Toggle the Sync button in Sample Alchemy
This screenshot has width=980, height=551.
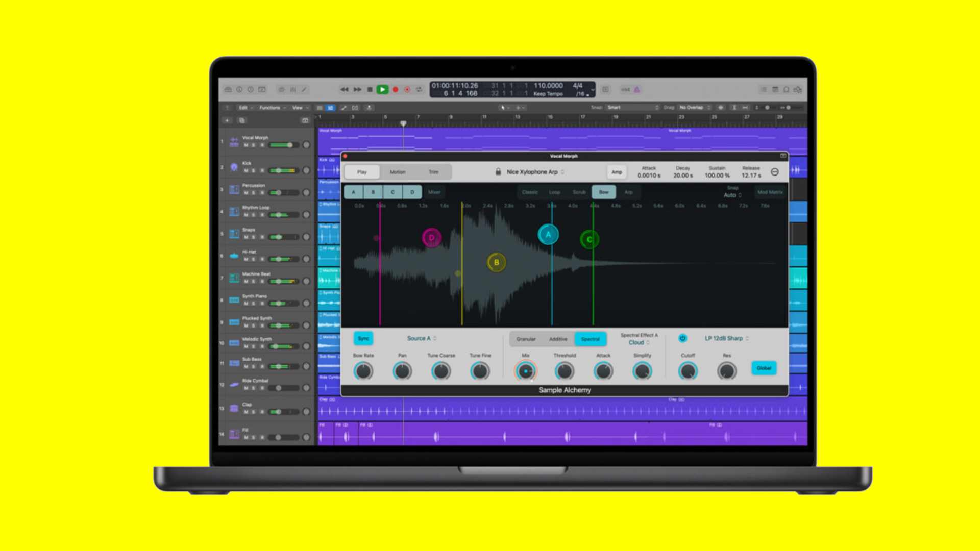click(363, 338)
